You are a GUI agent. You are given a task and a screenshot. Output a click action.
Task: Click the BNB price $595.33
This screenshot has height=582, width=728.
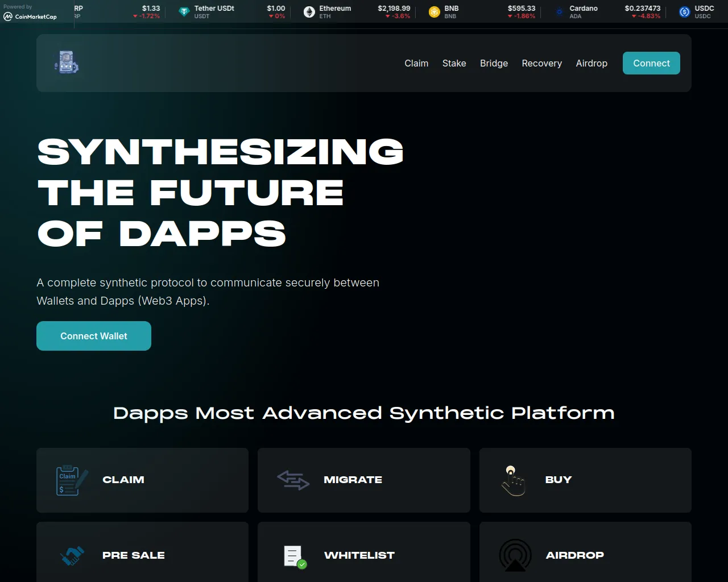tap(522, 9)
